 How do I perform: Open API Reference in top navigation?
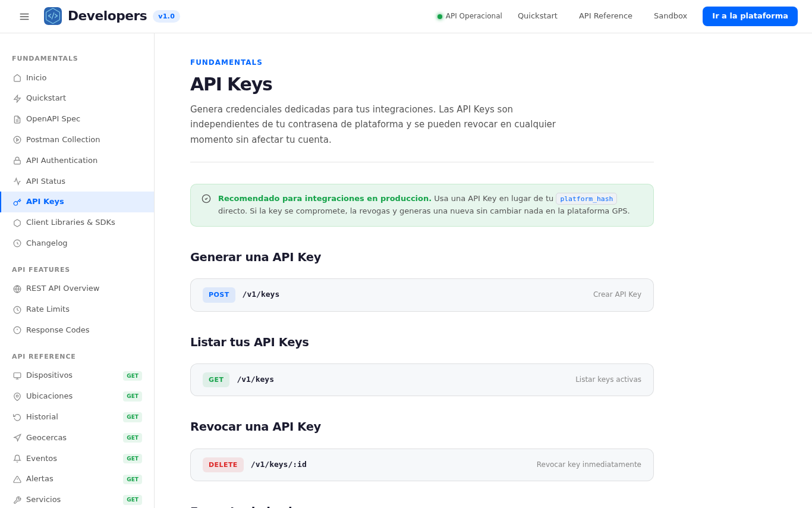pos(606,16)
